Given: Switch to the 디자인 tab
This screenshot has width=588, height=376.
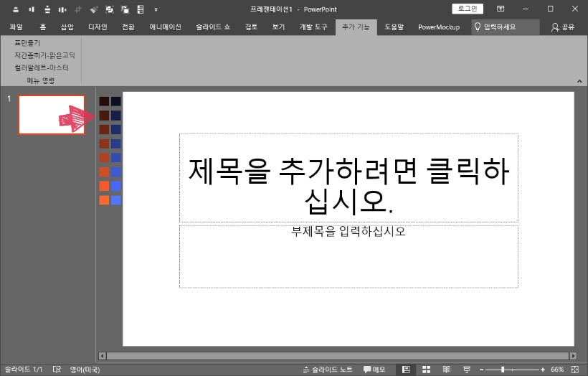Looking at the screenshot, I should tap(98, 27).
